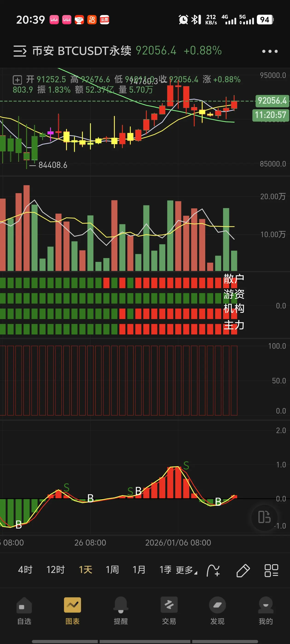Tap the header price change +0.88%

[203, 51]
